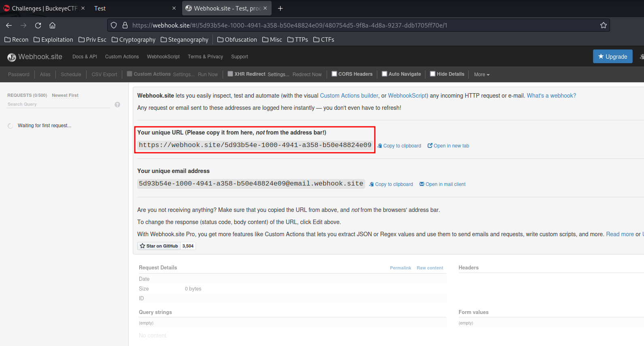Toggle the Auto Navigate checkbox
Viewport: 644px width, 346px height.
pos(385,74)
